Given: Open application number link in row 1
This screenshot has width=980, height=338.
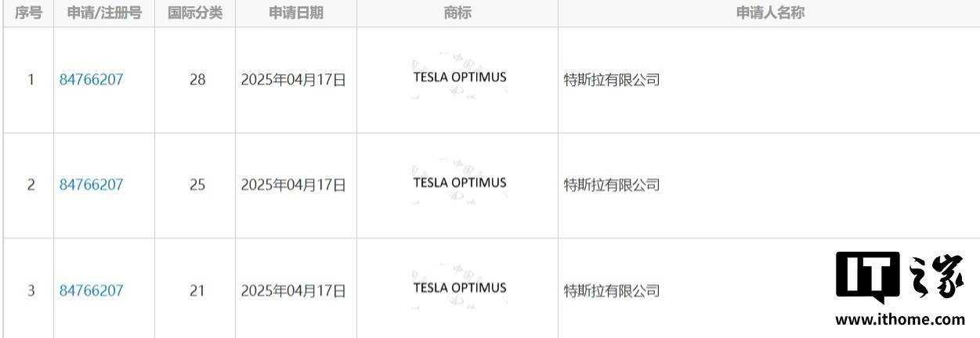Looking at the screenshot, I should (91, 79).
